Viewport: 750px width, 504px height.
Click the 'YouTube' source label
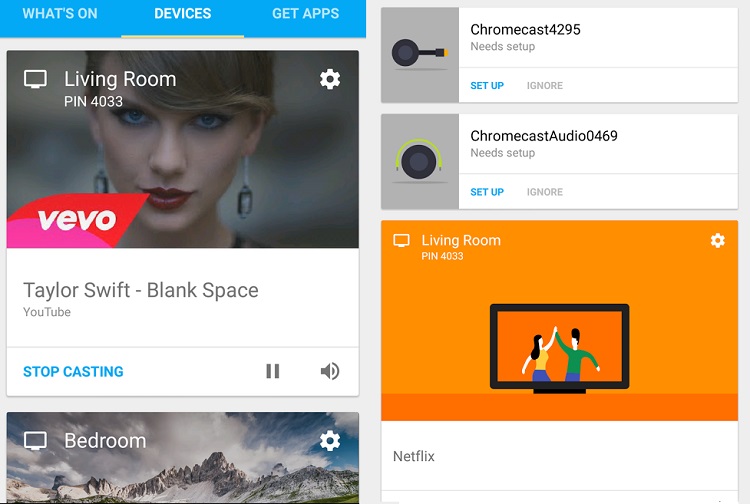pos(47,312)
